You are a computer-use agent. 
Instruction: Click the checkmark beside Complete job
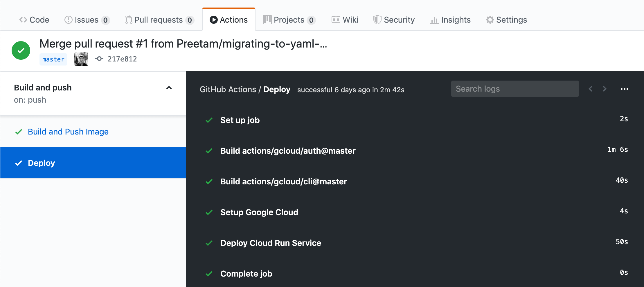click(209, 273)
